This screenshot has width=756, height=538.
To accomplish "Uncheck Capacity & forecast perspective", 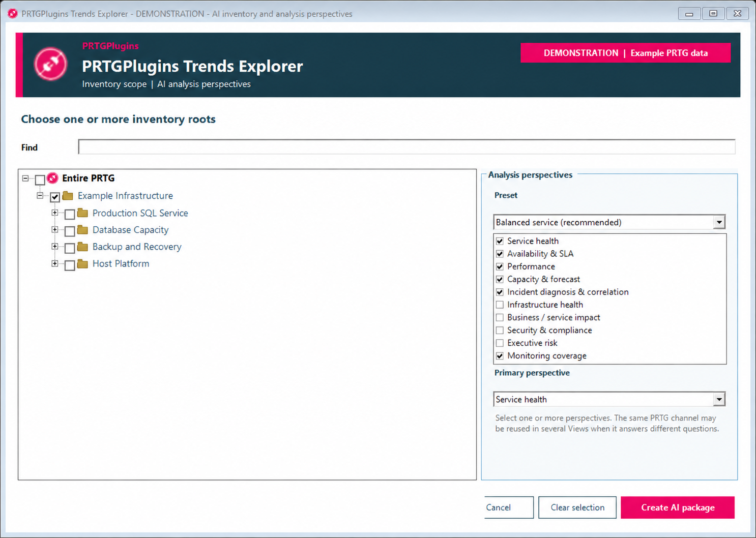I will (500, 279).
